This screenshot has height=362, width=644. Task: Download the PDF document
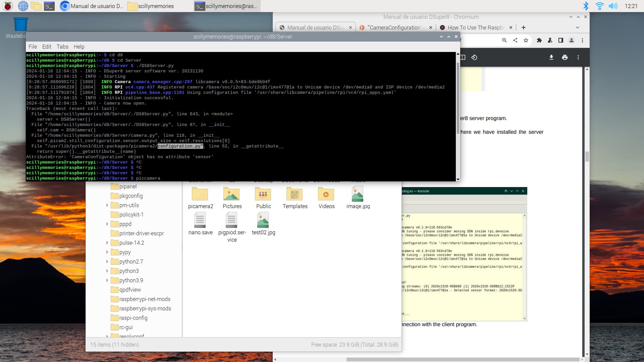point(551,57)
